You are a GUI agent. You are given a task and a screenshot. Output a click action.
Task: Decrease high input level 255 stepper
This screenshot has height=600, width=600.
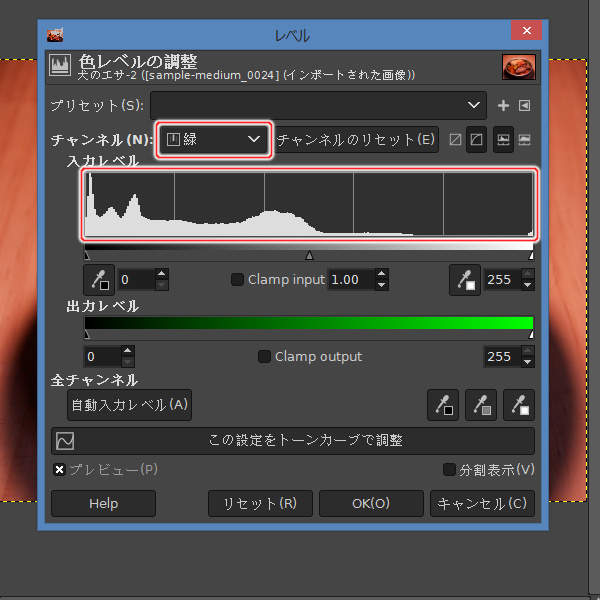[x=528, y=285]
